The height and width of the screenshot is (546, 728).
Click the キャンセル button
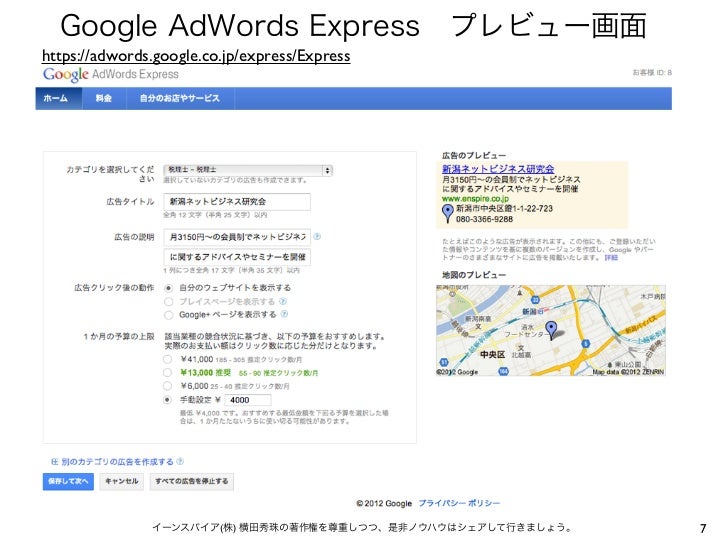click(x=122, y=481)
